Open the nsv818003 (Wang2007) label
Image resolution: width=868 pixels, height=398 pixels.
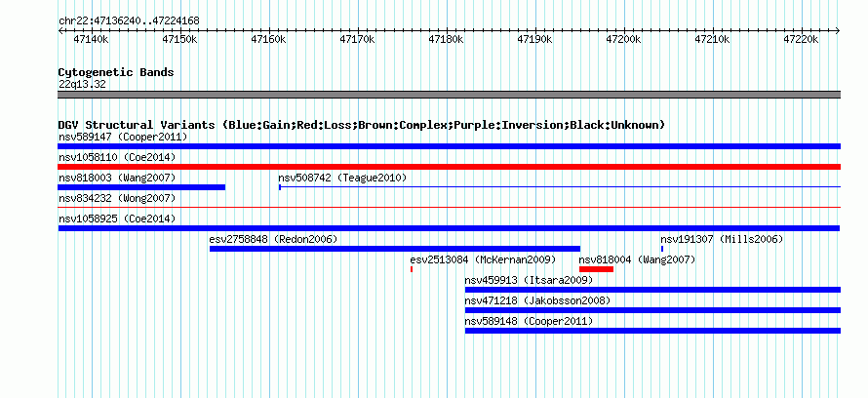(117, 178)
